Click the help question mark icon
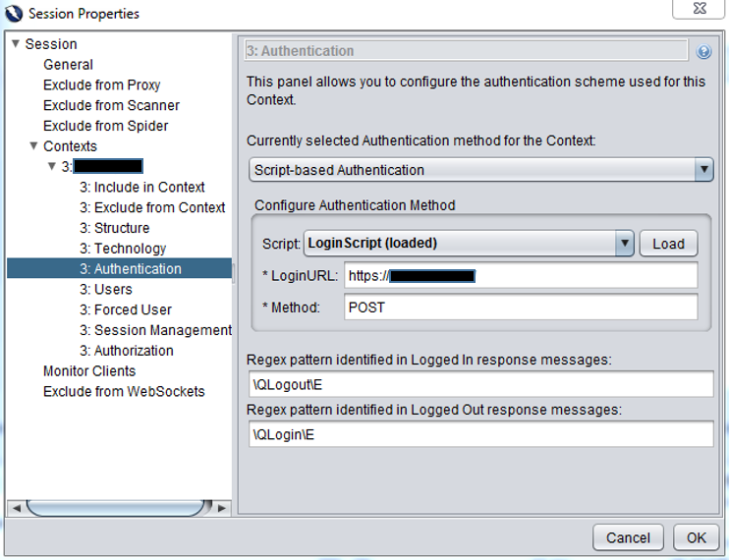The width and height of the screenshot is (729, 560). pyautogui.click(x=703, y=52)
